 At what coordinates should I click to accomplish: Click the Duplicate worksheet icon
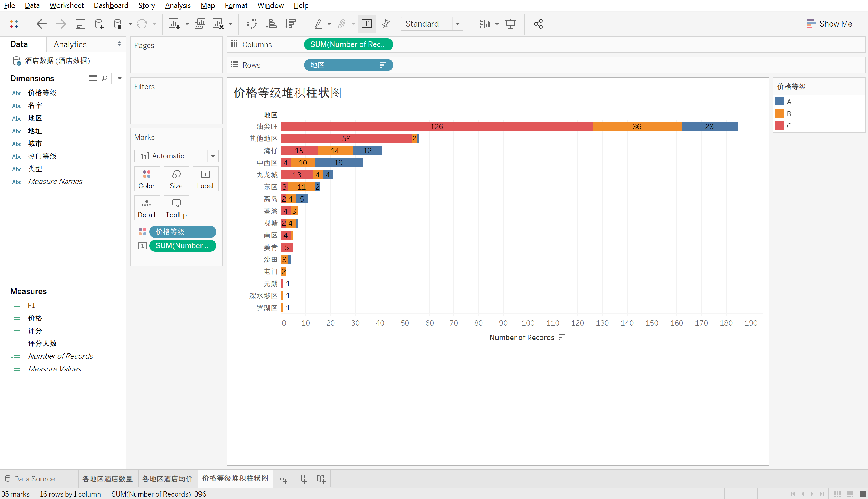200,24
